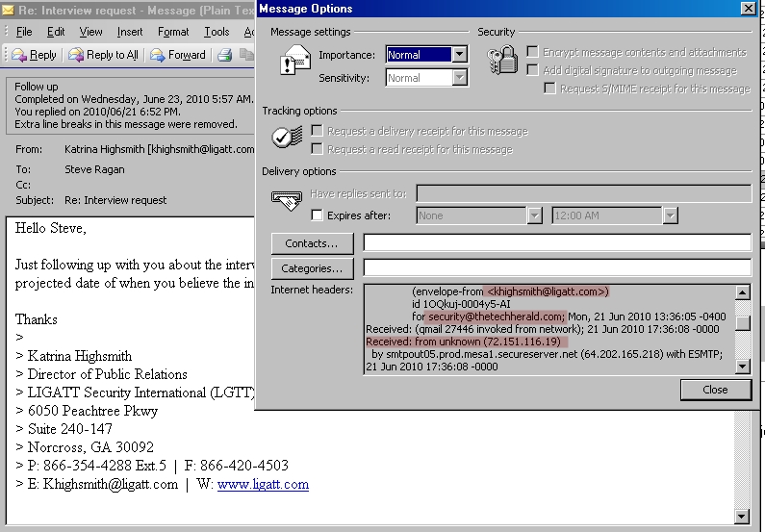The width and height of the screenshot is (765, 532).
Task: Open the File menu
Action: [24, 32]
